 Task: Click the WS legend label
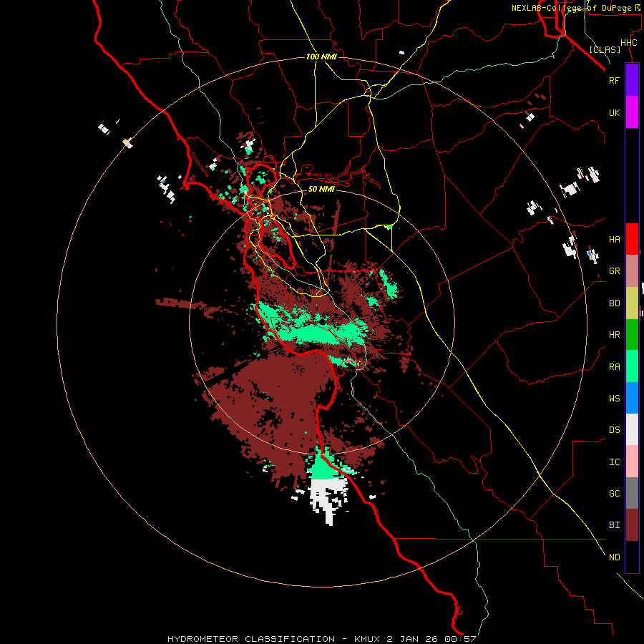pos(614,399)
